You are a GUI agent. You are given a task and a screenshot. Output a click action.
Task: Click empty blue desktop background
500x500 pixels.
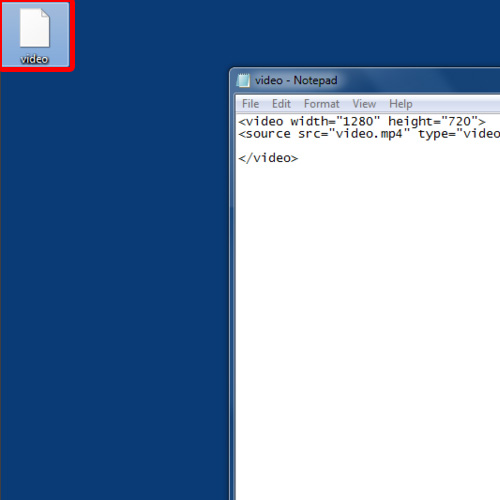point(113,267)
